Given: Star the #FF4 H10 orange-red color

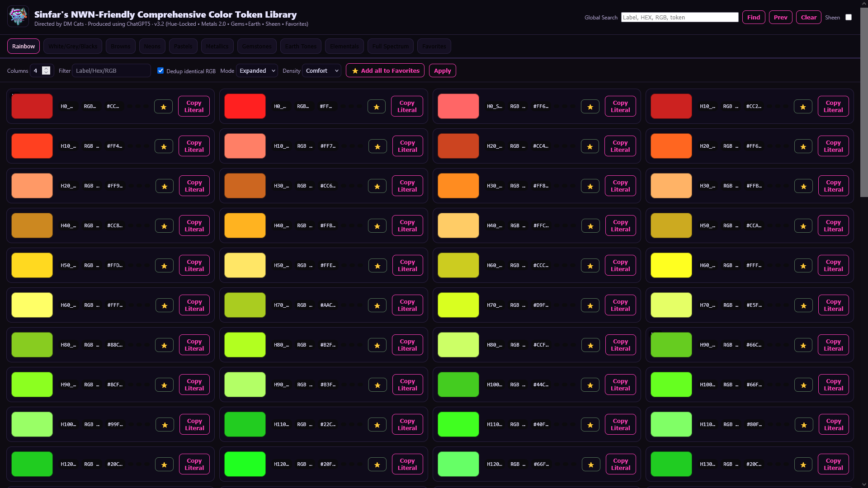Looking at the screenshot, I should (x=164, y=146).
